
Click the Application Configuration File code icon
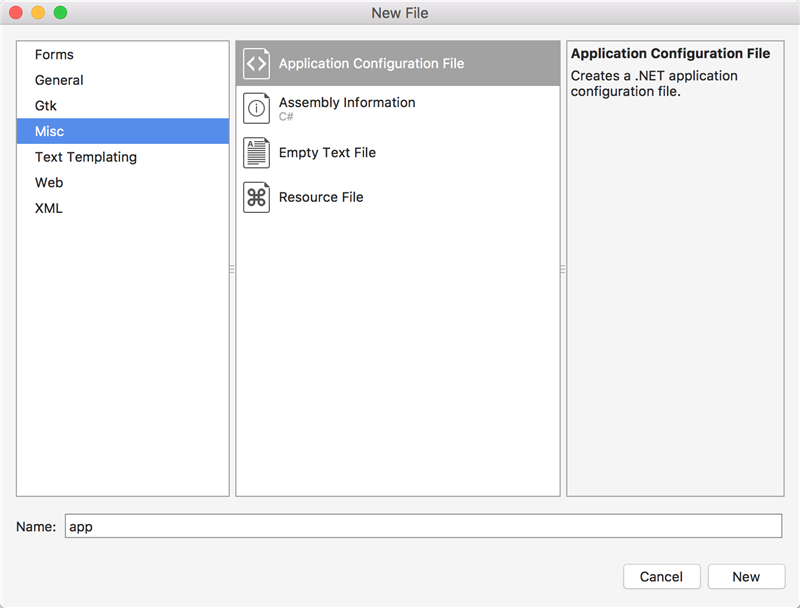256,64
